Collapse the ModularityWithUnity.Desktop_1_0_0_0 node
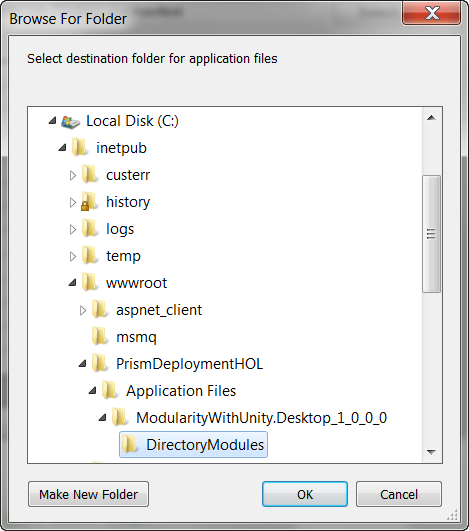Image resolution: width=469 pixels, height=531 pixels. [x=103, y=418]
